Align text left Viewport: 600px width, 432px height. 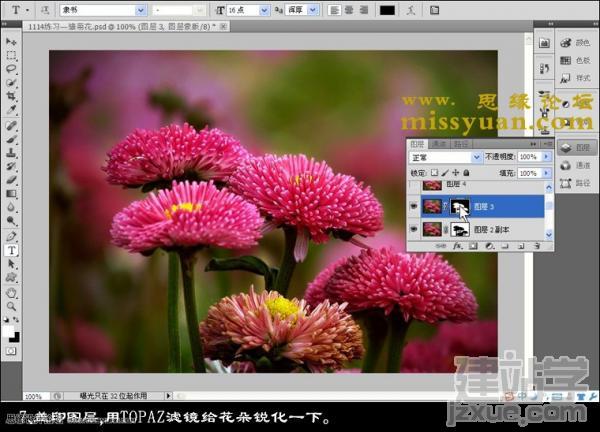[334, 10]
